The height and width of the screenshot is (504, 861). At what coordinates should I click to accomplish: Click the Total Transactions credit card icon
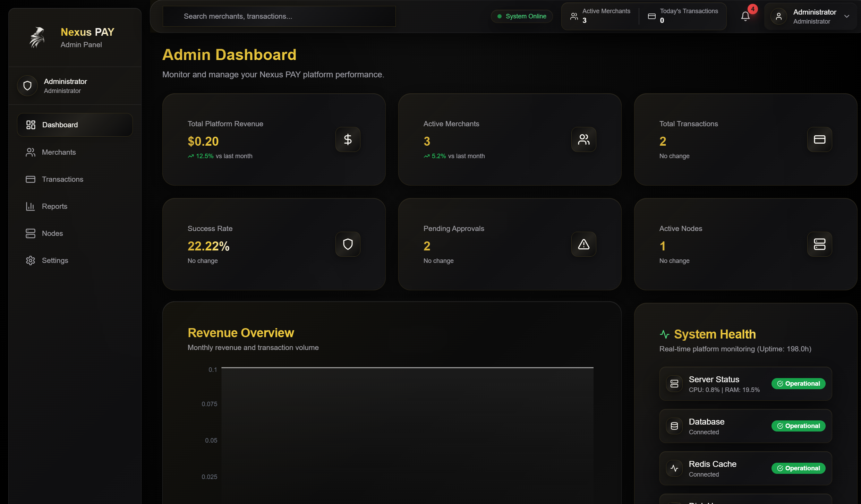click(x=819, y=139)
